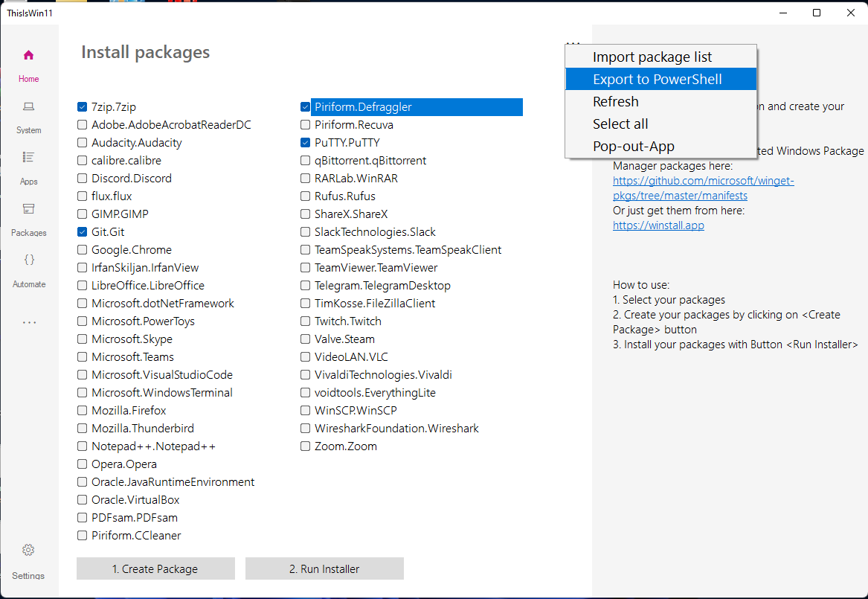This screenshot has height=599, width=868.
Task: Check Rufus.Rufus package
Action: point(305,196)
